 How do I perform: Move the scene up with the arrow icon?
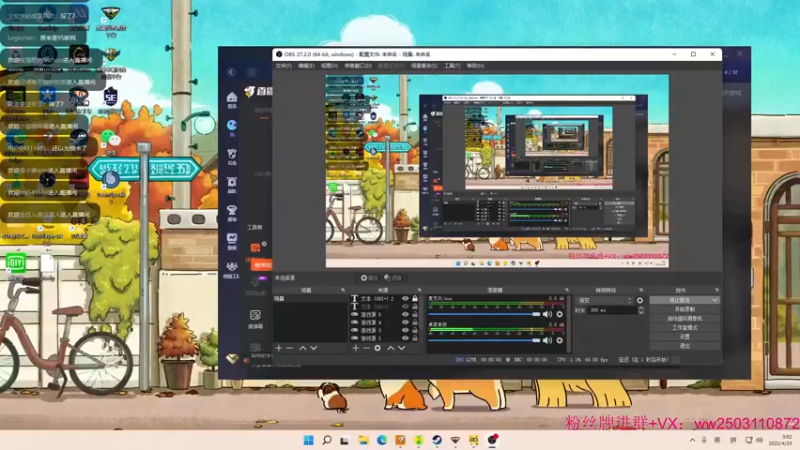pyautogui.click(x=303, y=348)
